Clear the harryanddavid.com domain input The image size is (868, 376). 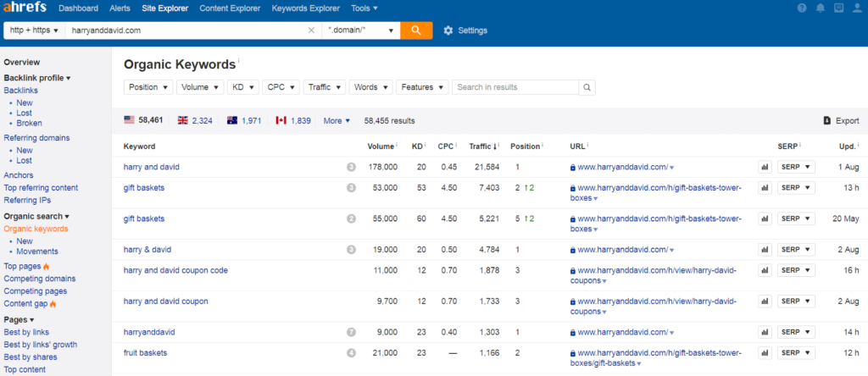tap(311, 30)
